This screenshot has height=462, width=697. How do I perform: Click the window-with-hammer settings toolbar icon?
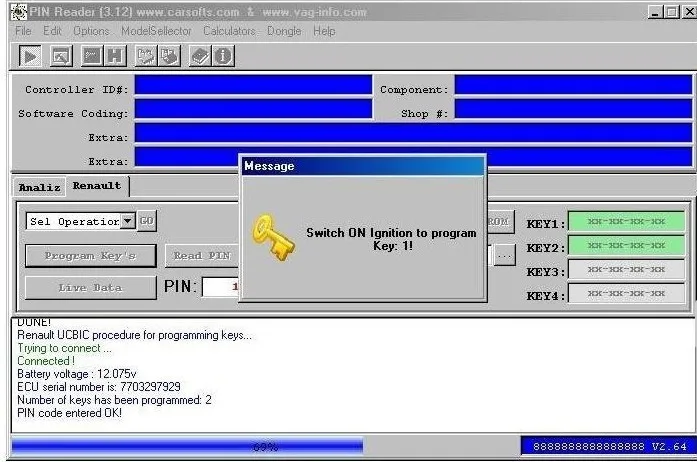pos(61,56)
